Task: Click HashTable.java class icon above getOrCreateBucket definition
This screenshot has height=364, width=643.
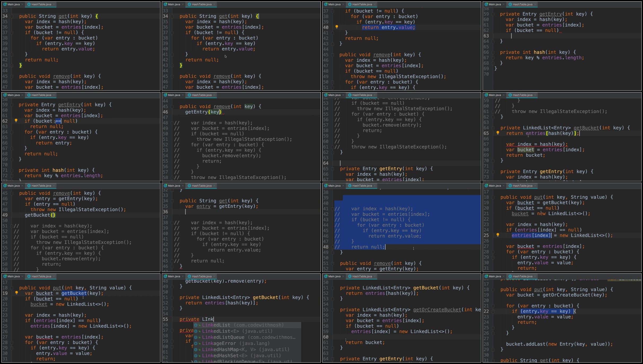Action: coord(349,276)
